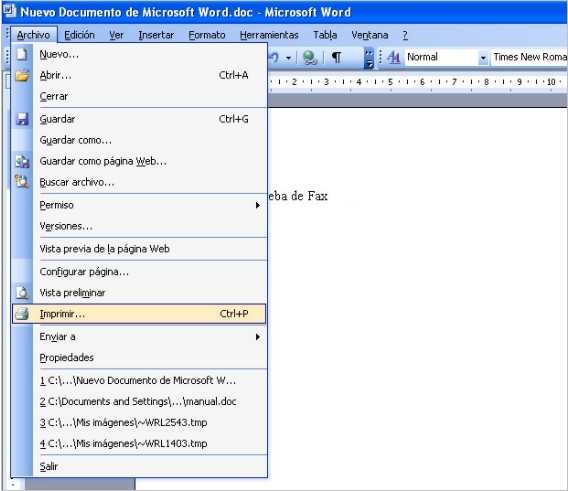Open the Normal style dropdown
This screenshot has height=491, width=568.
pos(483,58)
